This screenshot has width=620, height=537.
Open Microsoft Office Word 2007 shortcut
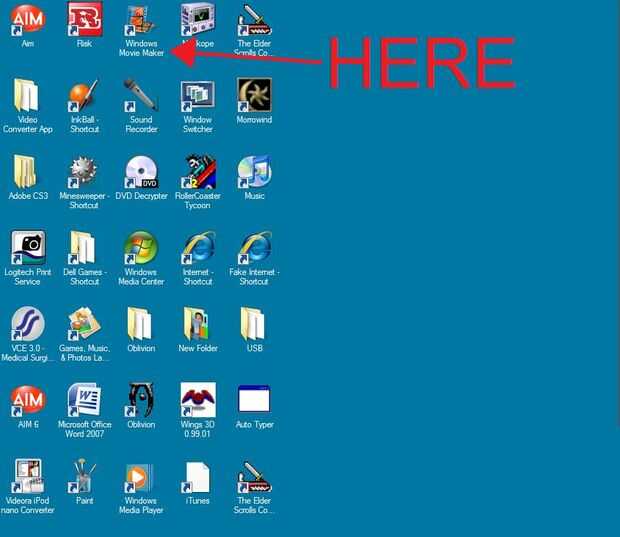tap(84, 400)
